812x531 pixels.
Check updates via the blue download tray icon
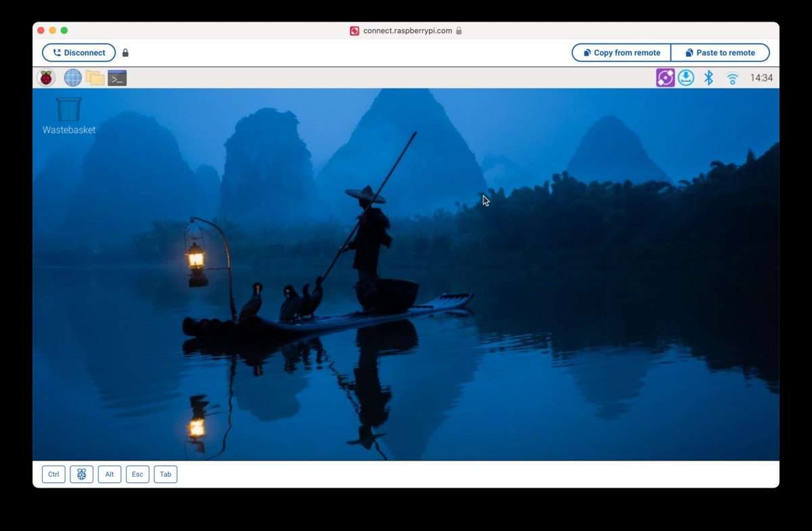(685, 77)
